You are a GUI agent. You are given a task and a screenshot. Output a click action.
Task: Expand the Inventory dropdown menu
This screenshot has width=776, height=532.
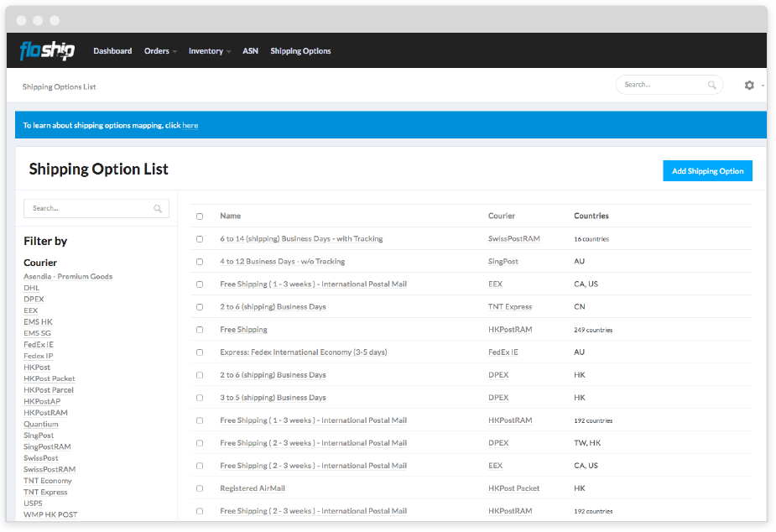209,51
